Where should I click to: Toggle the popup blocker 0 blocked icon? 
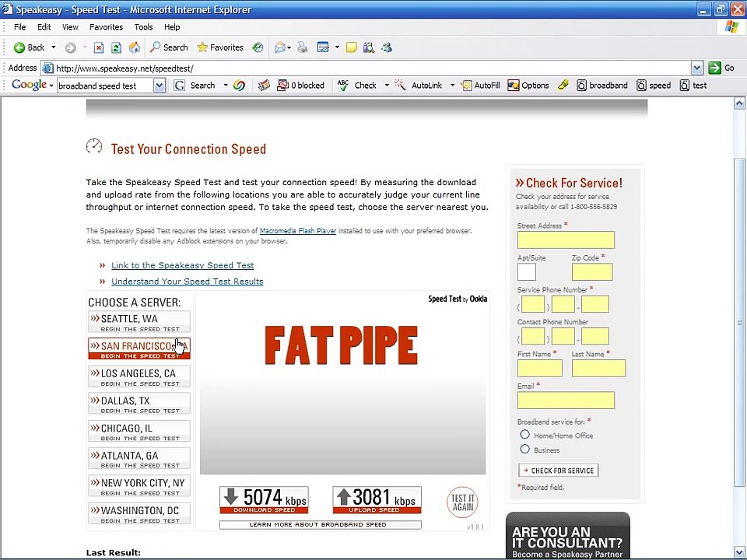click(300, 86)
